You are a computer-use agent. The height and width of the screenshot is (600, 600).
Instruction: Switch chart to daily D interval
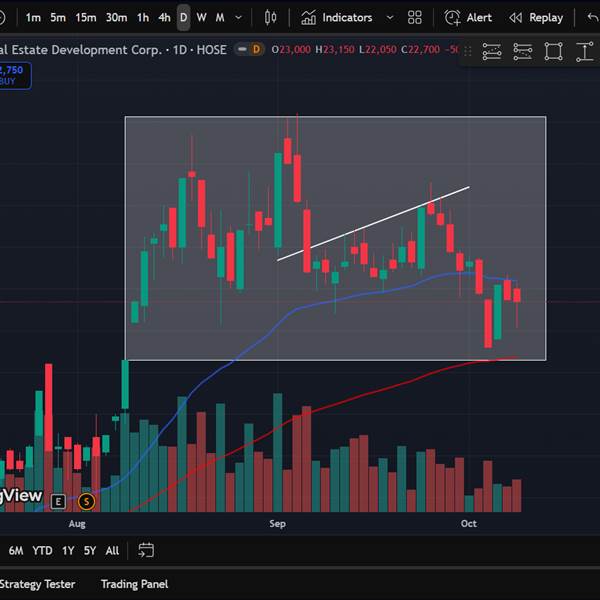point(184,18)
